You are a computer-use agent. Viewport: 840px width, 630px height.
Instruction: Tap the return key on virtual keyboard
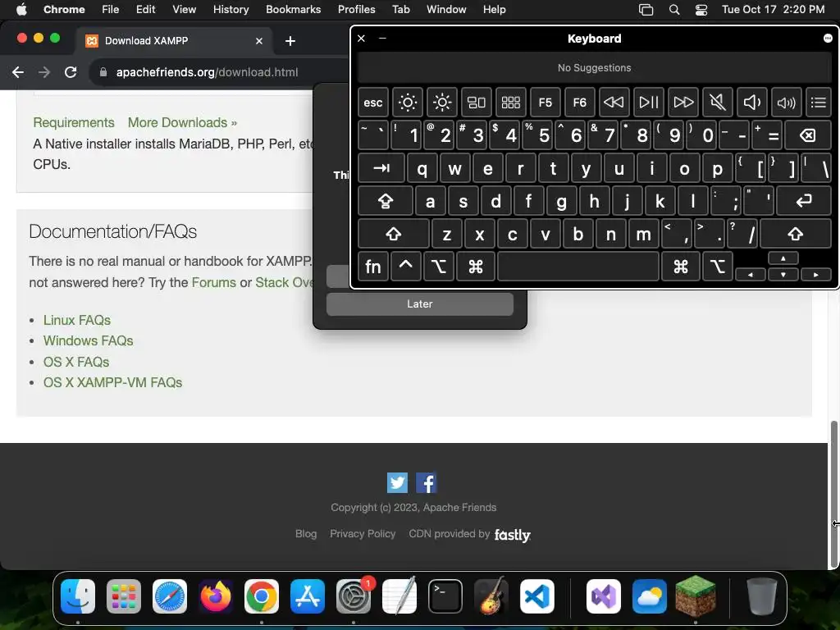click(804, 201)
